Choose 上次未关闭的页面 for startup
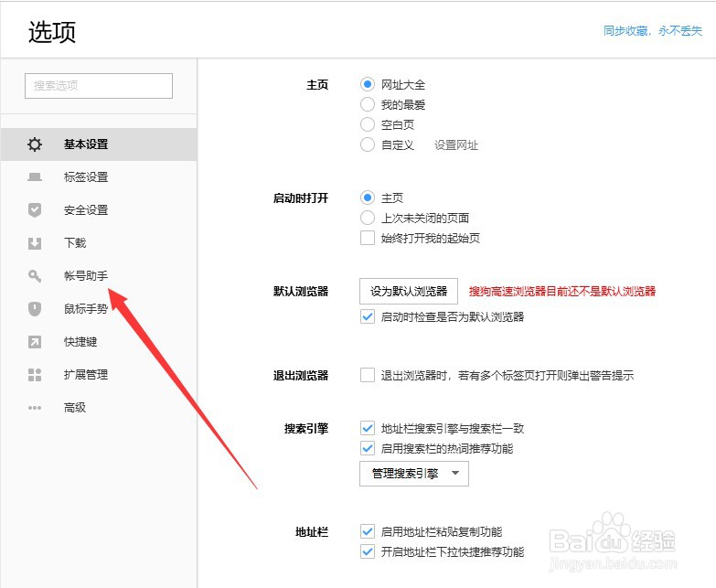Image resolution: width=716 pixels, height=588 pixels. point(368,218)
